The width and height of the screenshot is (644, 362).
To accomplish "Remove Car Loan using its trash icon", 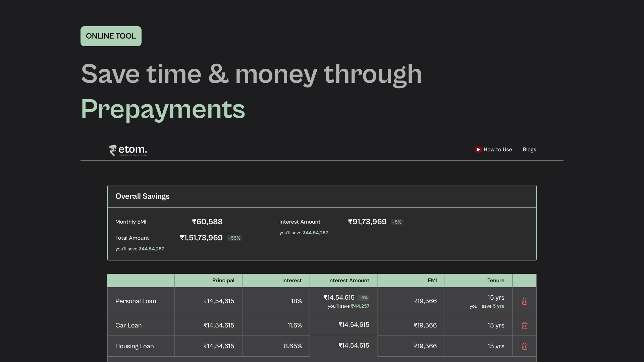I will click(524, 325).
